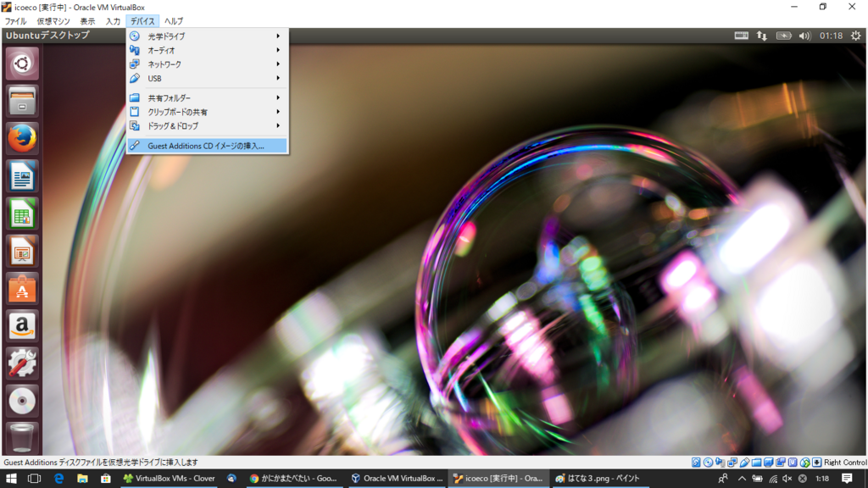
Task: Open the 仮想マシン menu
Action: [53, 21]
